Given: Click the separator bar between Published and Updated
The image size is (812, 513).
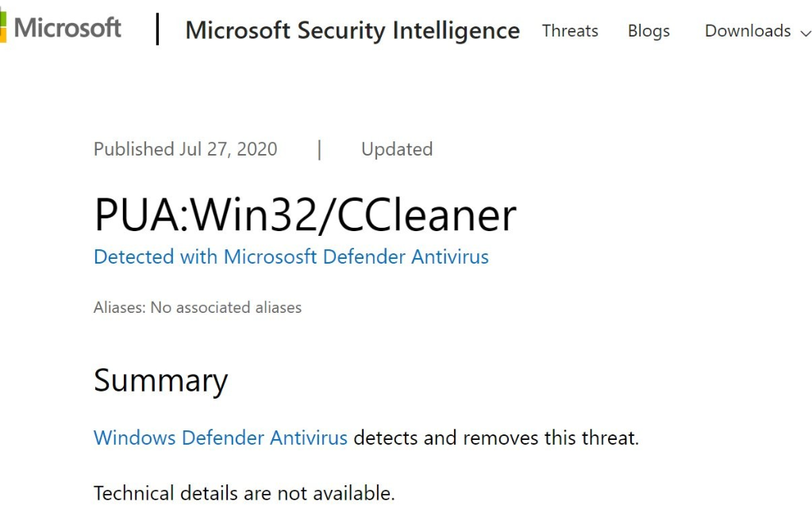Looking at the screenshot, I should coord(320,150).
